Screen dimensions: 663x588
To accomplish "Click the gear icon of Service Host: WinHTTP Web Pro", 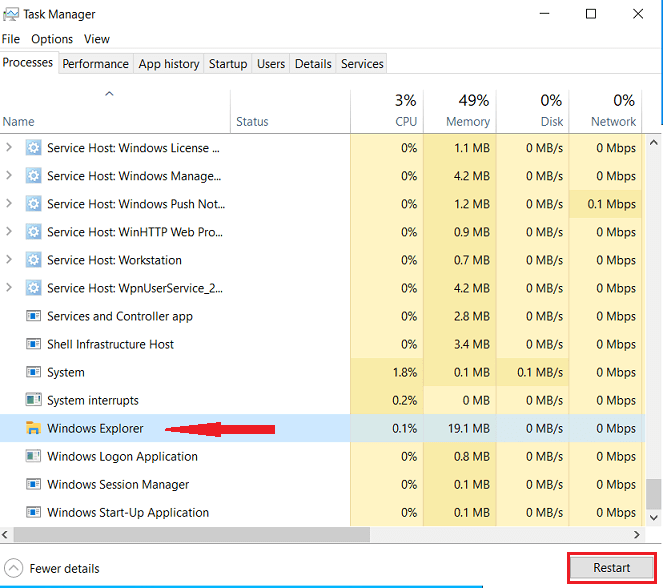I will coord(33,232).
